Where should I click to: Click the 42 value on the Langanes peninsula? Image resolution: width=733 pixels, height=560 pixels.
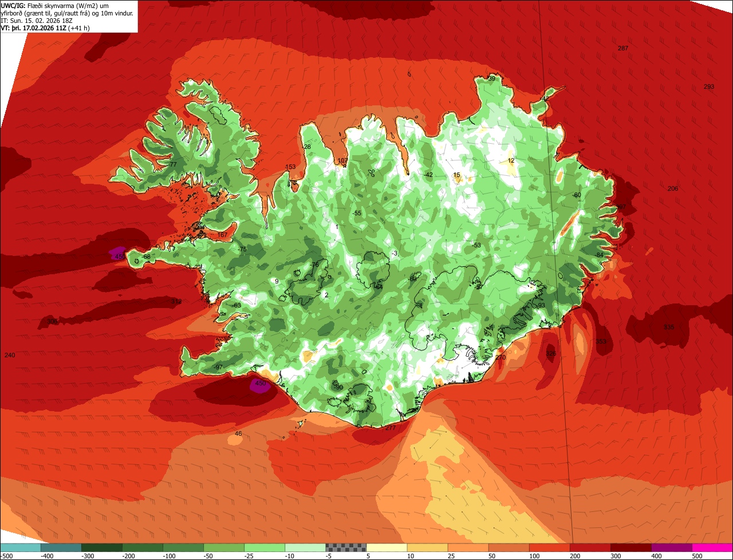tap(545, 98)
